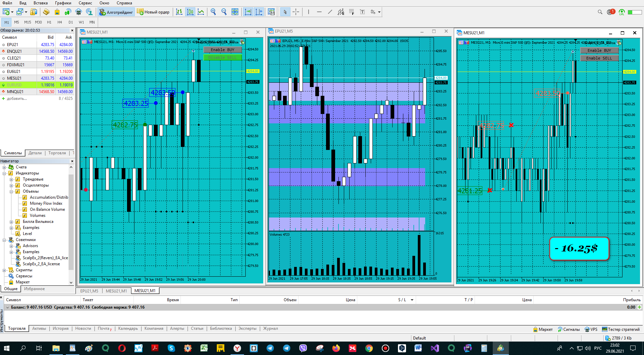The image size is (644, 355).
Task: Open the Графики menu
Action: pyautogui.click(x=63, y=3)
